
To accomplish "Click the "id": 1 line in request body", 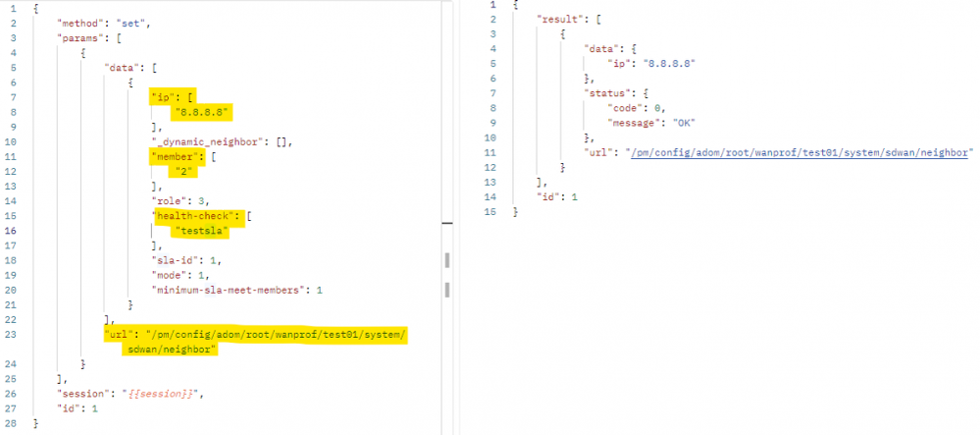I will pyautogui.click(x=77, y=408).
